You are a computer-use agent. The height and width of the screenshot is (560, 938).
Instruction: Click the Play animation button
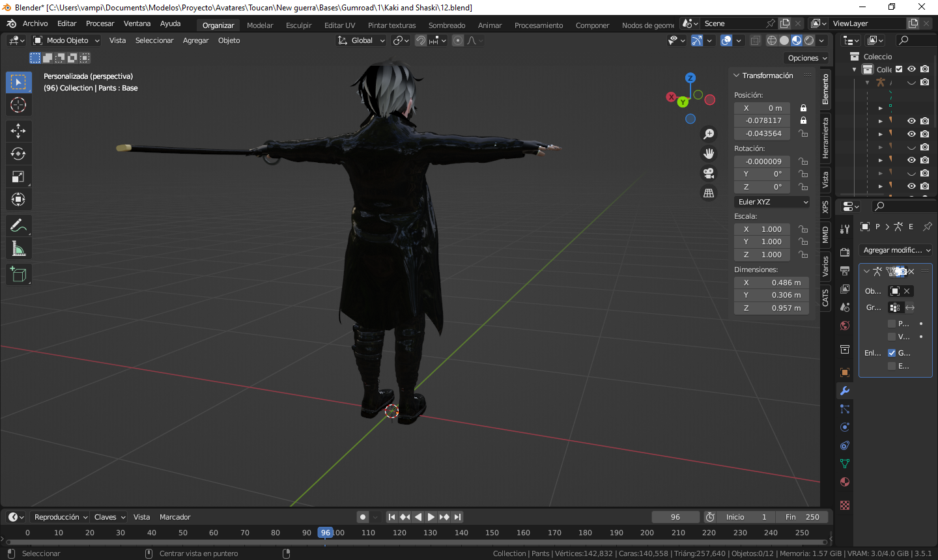pos(431,517)
